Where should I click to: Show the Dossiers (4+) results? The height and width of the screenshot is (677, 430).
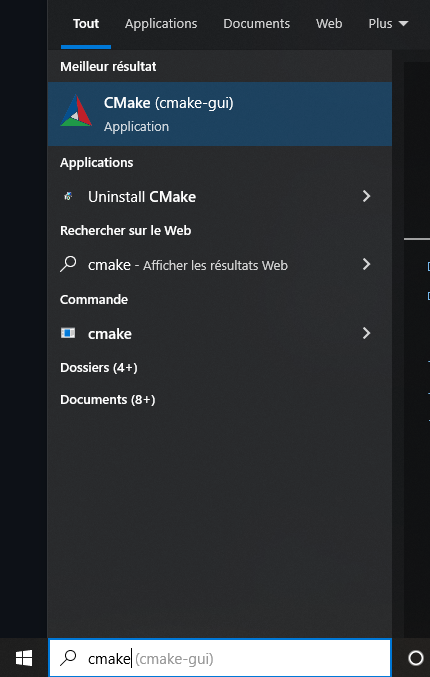pos(99,367)
